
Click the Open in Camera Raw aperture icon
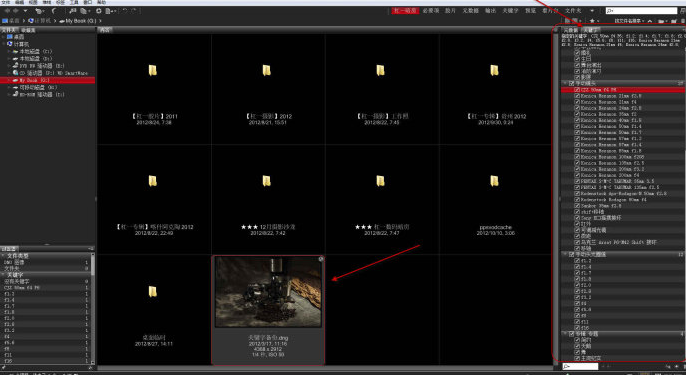coord(99,11)
